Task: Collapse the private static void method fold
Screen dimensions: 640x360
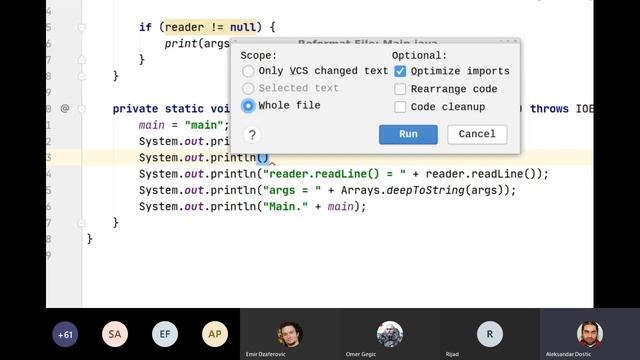Action: [x=82, y=109]
